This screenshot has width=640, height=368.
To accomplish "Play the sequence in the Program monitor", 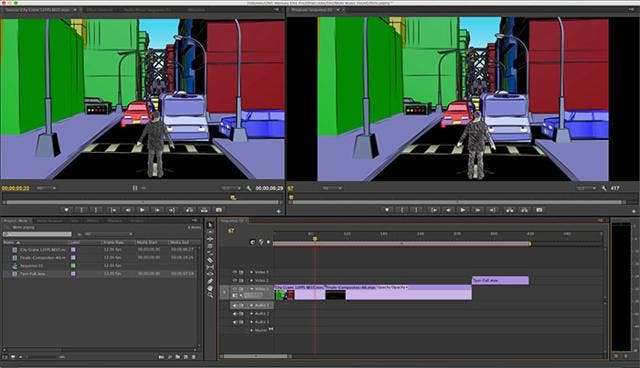I will click(462, 210).
